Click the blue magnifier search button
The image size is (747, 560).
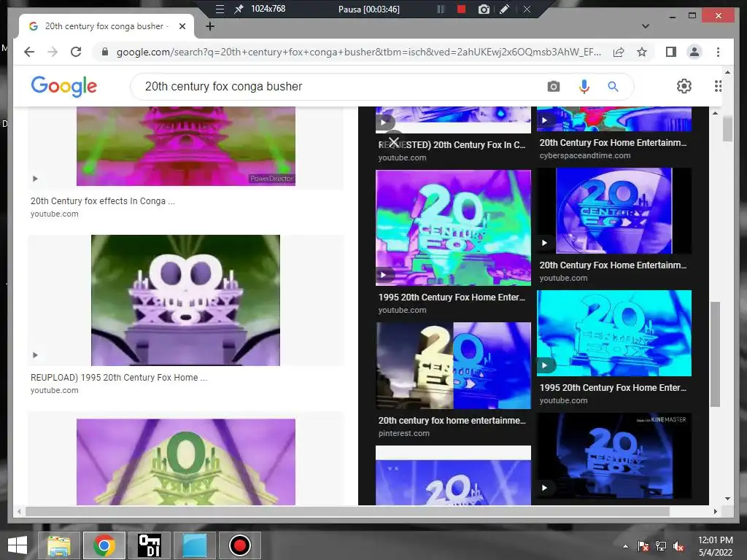[613, 87]
